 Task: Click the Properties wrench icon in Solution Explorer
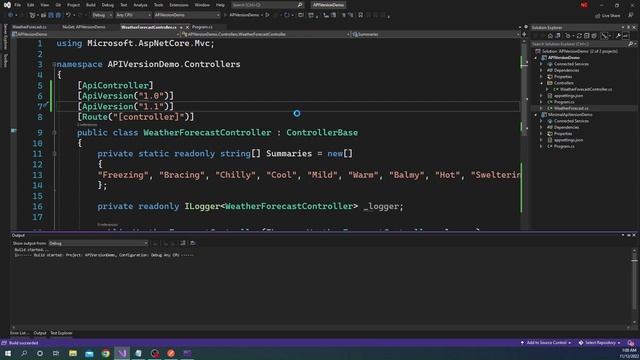tap(618, 36)
